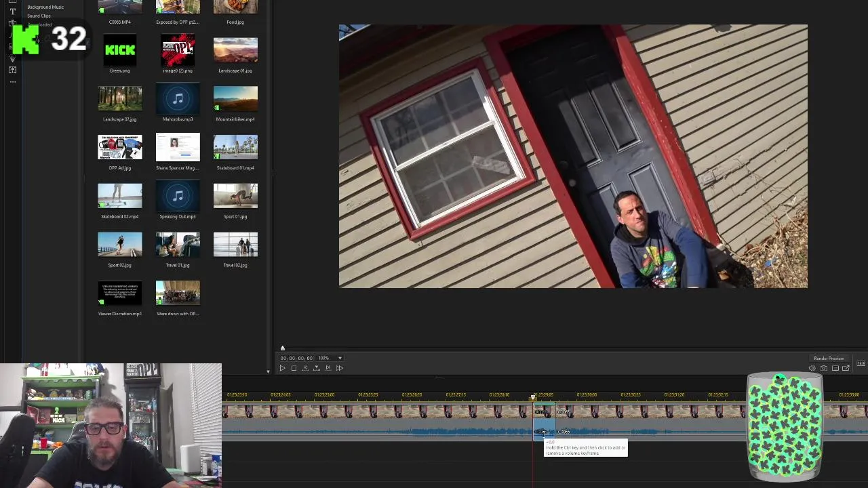Select the Speaking Out.mp3 audio item
The height and width of the screenshot is (488, 868).
pyautogui.click(x=178, y=196)
